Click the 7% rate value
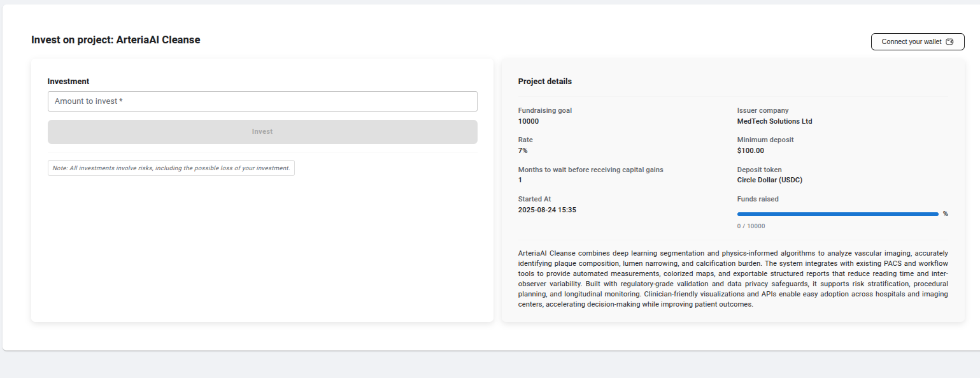This screenshot has width=980, height=378. tap(523, 150)
